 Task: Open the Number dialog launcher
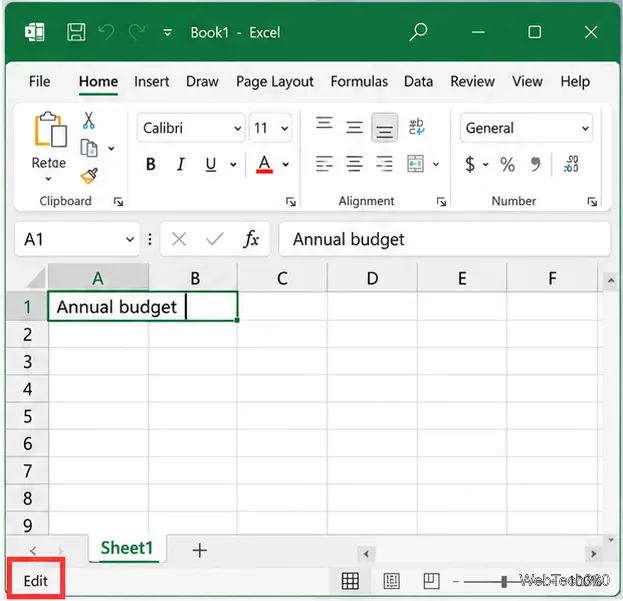(x=592, y=202)
